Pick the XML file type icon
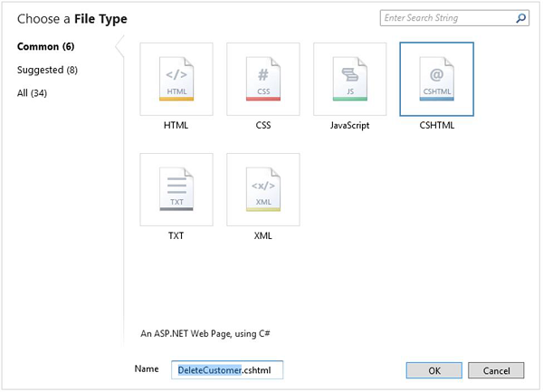Screen dimensions: 543x392 point(263,189)
